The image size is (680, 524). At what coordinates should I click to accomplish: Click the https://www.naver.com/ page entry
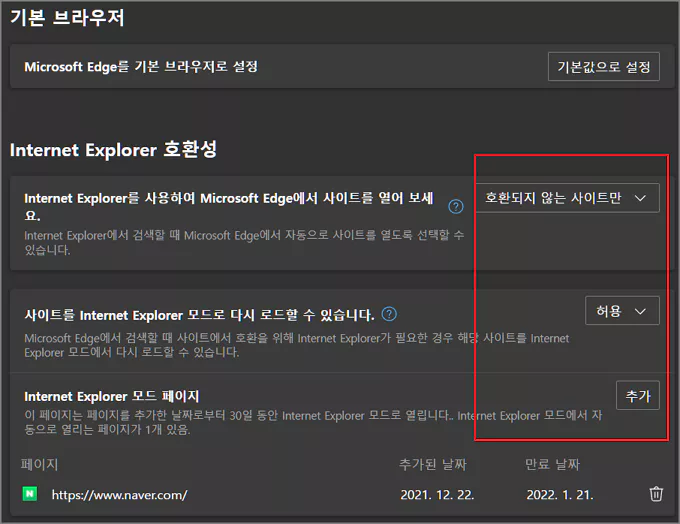coord(119,495)
